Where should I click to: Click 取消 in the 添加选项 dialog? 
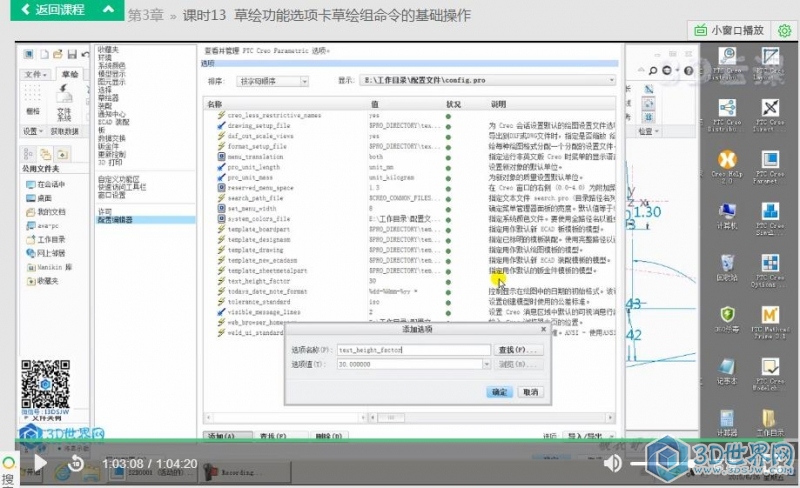pyautogui.click(x=531, y=392)
